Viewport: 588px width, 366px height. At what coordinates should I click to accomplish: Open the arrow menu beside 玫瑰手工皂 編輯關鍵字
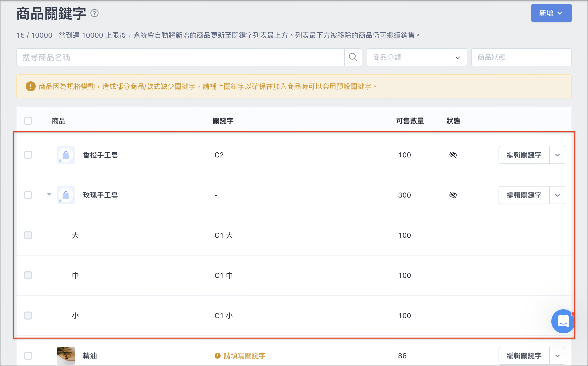(557, 195)
